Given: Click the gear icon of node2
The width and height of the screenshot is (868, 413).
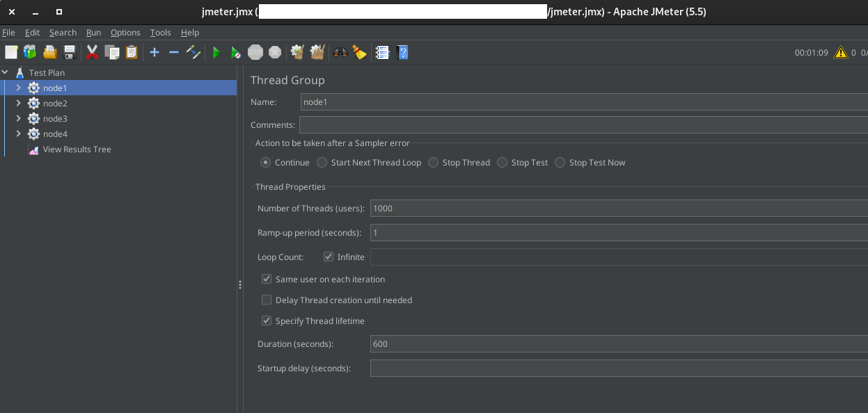Looking at the screenshot, I should pos(33,103).
